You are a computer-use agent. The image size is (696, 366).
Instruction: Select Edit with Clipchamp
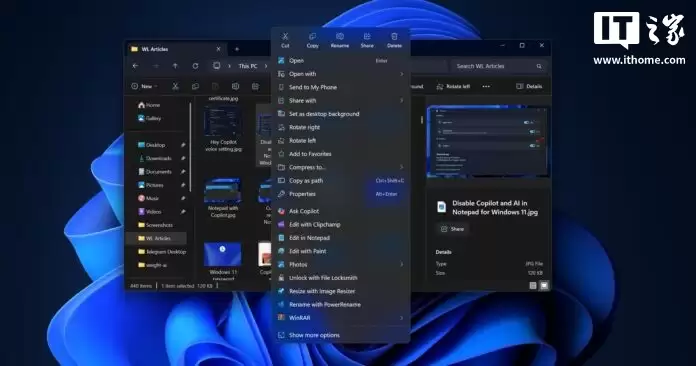point(340,224)
